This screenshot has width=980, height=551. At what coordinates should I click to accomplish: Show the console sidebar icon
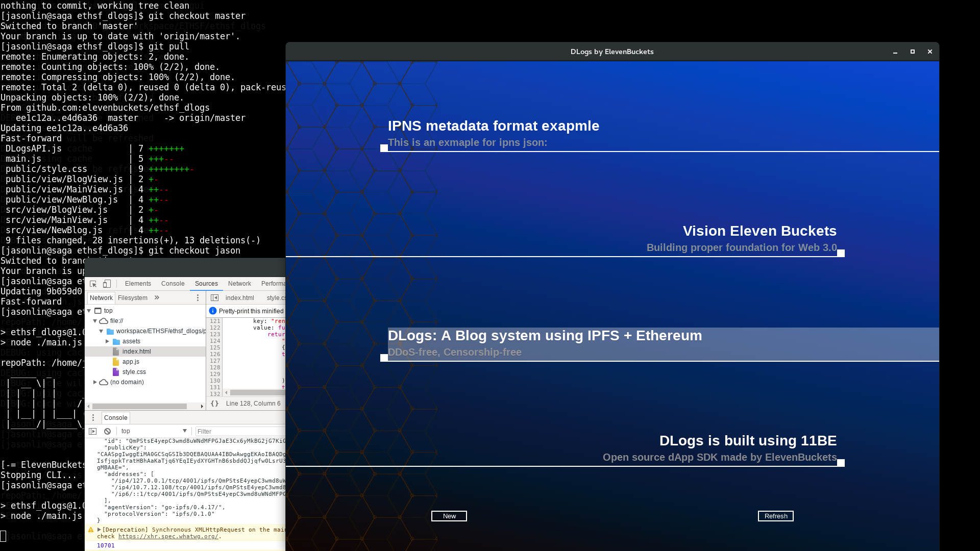coord(93,431)
